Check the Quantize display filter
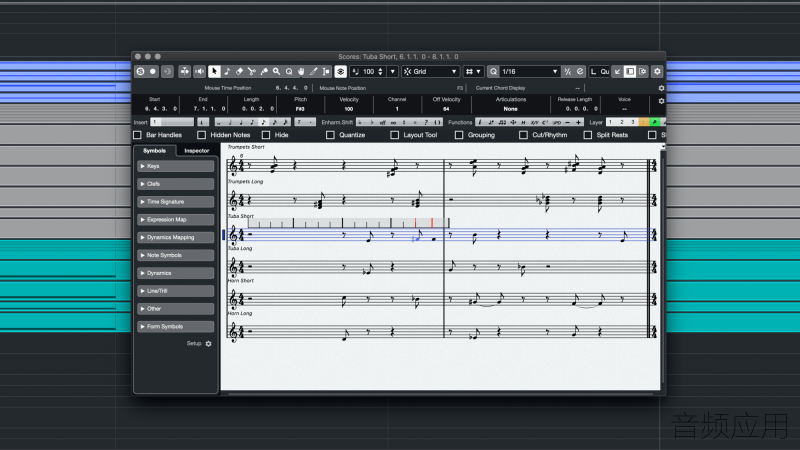The image size is (800, 450). [330, 135]
